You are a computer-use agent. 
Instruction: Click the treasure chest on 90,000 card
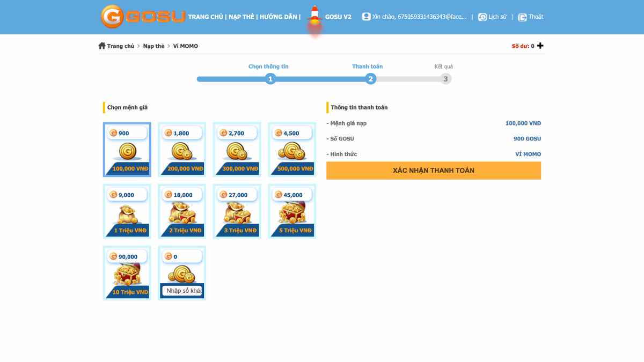point(127,275)
